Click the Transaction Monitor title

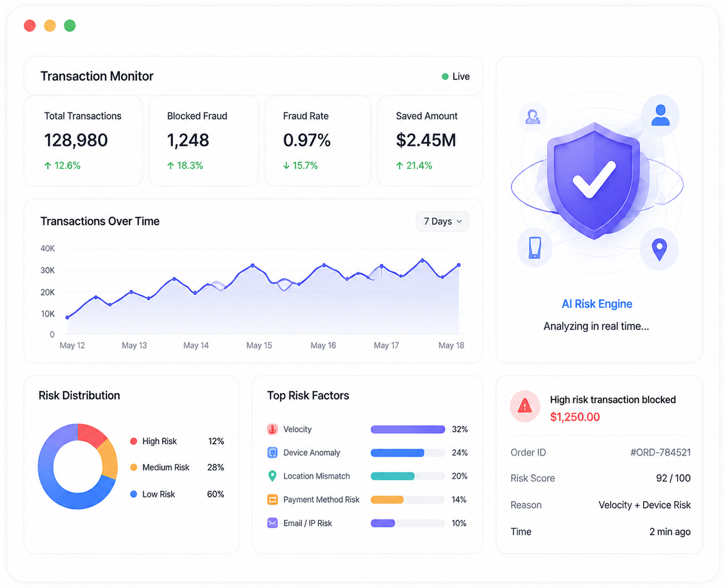pyautogui.click(x=97, y=76)
